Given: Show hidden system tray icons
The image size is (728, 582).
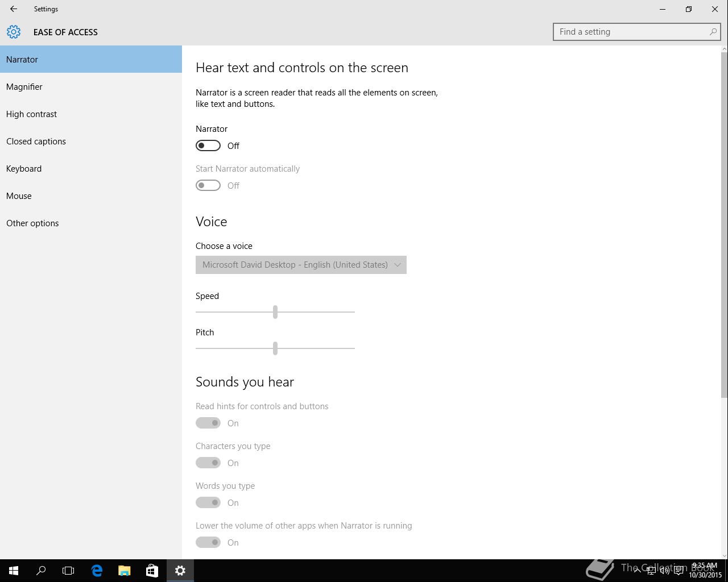Looking at the screenshot, I should 637,571.
